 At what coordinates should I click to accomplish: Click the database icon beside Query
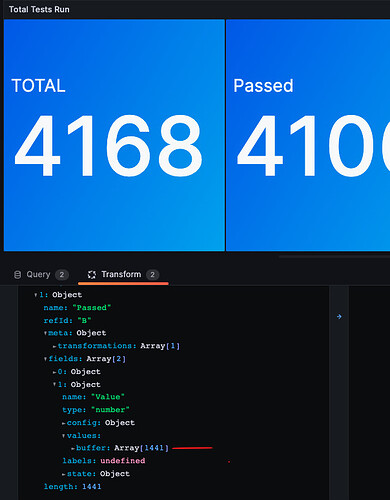pyautogui.click(x=17, y=275)
